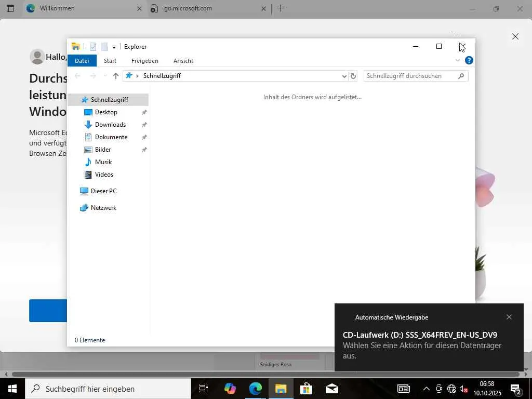Viewport: 532px width, 399px height.
Task: Open Microsoft Edge from the taskbar
Action: tap(256, 389)
